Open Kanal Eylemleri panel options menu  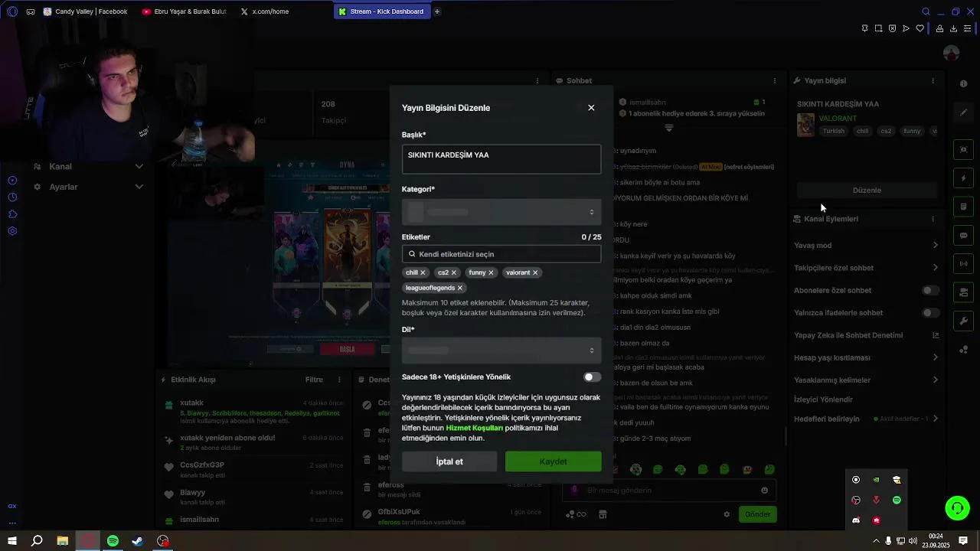coord(933,219)
